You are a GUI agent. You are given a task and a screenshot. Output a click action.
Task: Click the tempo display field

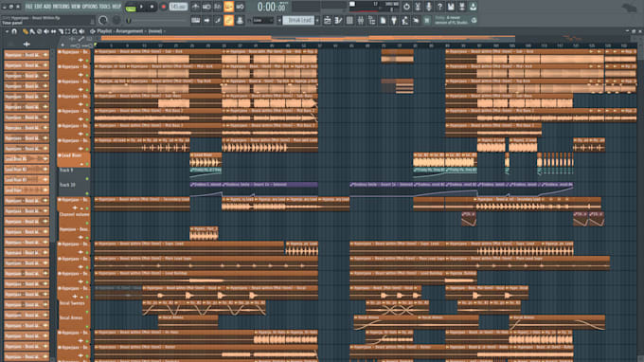(x=178, y=7)
